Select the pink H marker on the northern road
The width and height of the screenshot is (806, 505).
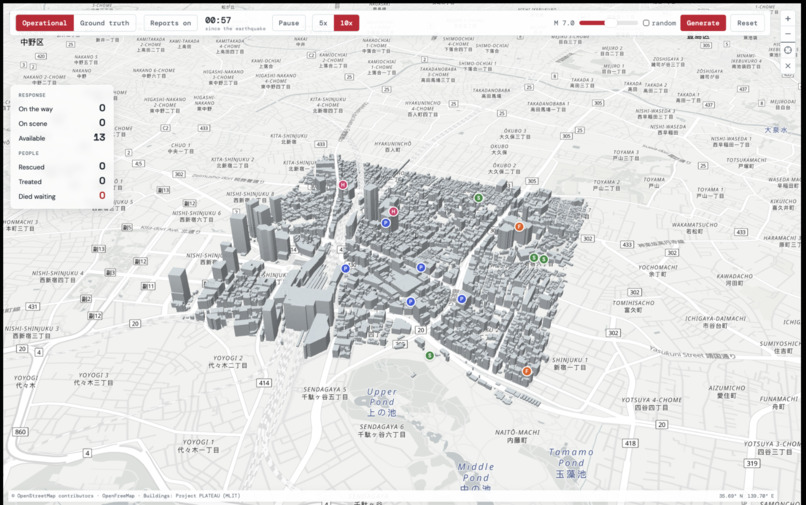tap(342, 185)
